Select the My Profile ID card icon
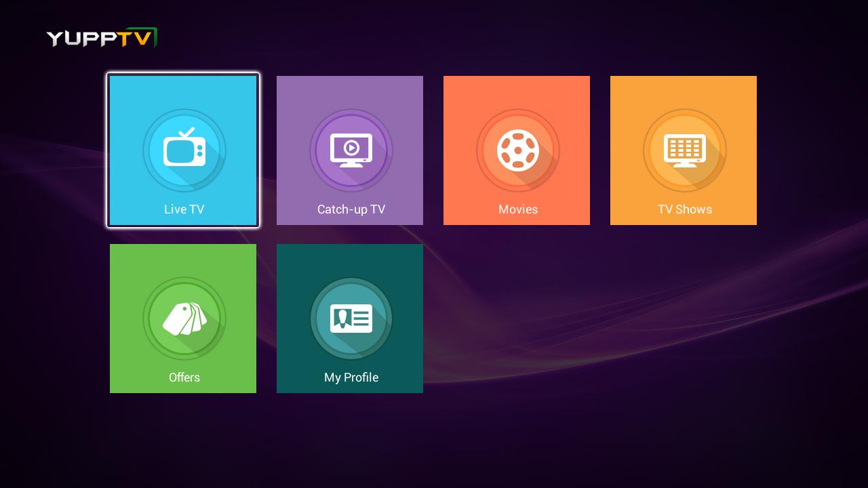 click(351, 318)
